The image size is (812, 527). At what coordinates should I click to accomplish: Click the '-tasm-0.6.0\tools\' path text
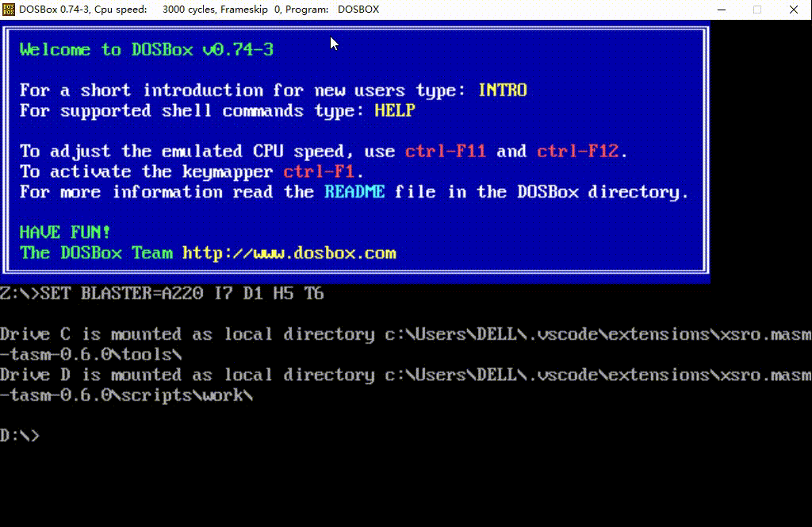[x=91, y=355]
